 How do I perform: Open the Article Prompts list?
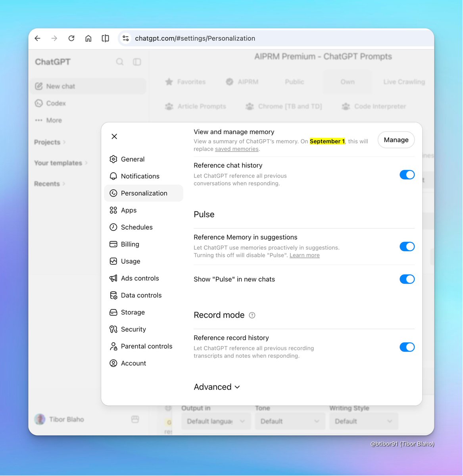coord(196,107)
